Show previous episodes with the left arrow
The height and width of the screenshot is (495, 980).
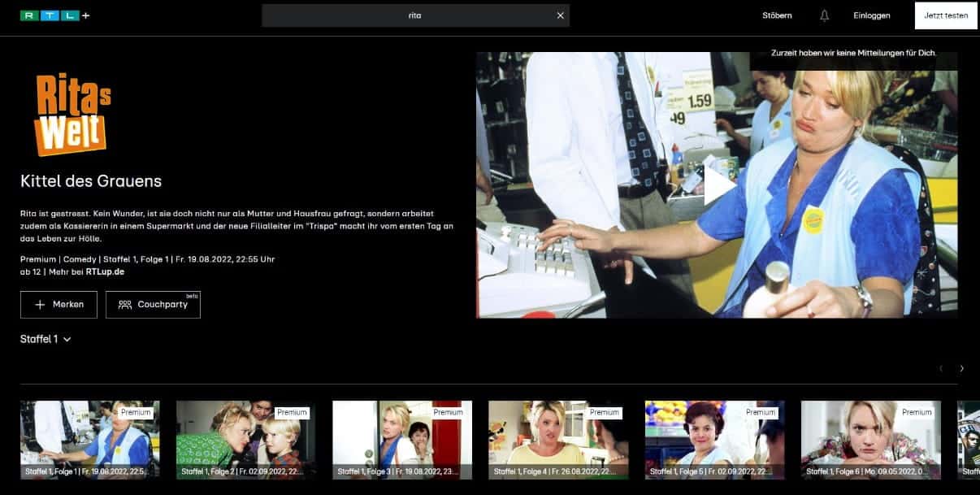pyautogui.click(x=941, y=368)
